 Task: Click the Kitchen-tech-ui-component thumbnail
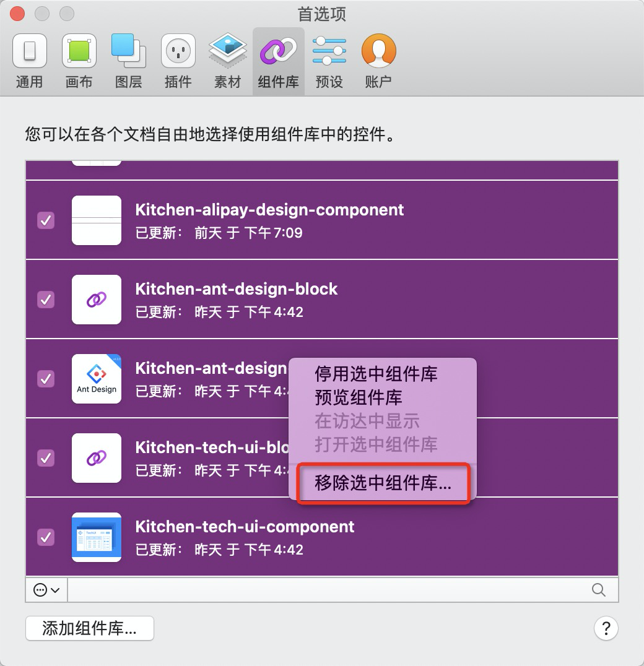click(x=97, y=537)
